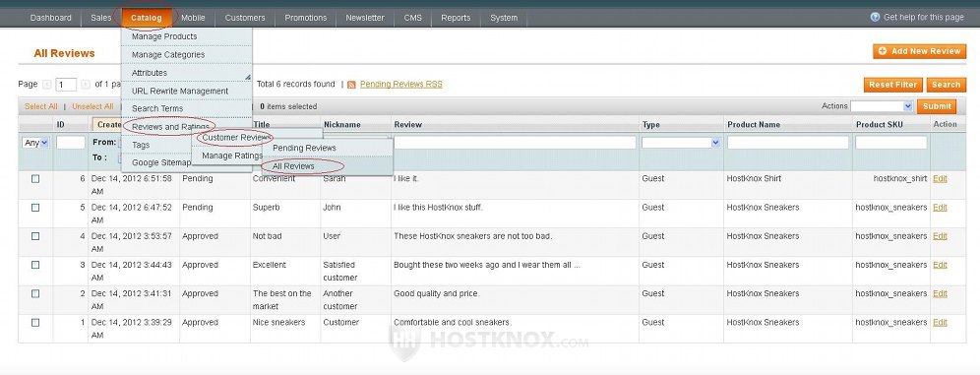Sort by the Type column header
Image resolution: width=980 pixels, height=375 pixels.
650,124
